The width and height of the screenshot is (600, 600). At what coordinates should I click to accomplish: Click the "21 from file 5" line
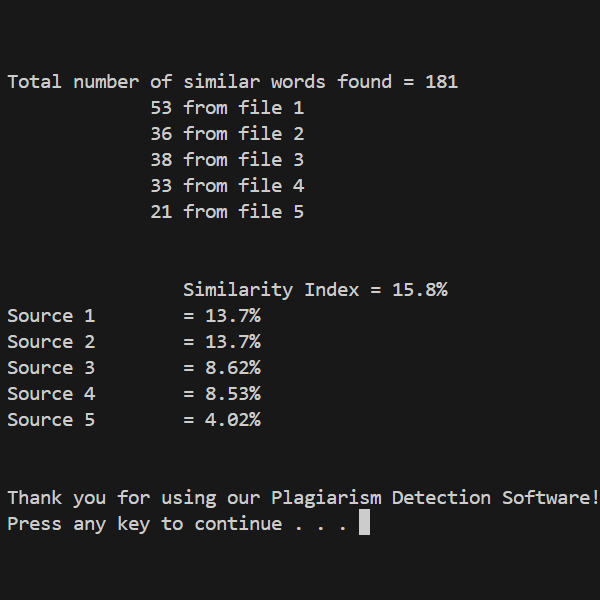point(227,212)
